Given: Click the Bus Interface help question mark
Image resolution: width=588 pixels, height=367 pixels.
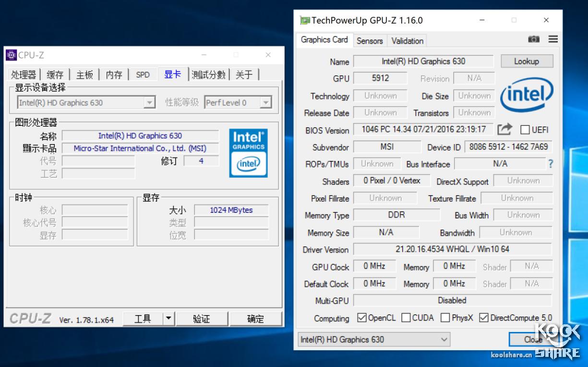Looking at the screenshot, I should coord(550,164).
